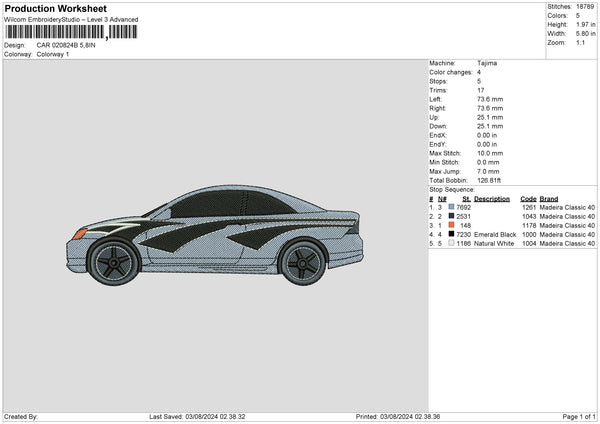Screen dimensions: 600x424
Task: Click the barcode under the worksheet title
Action: coord(68,32)
